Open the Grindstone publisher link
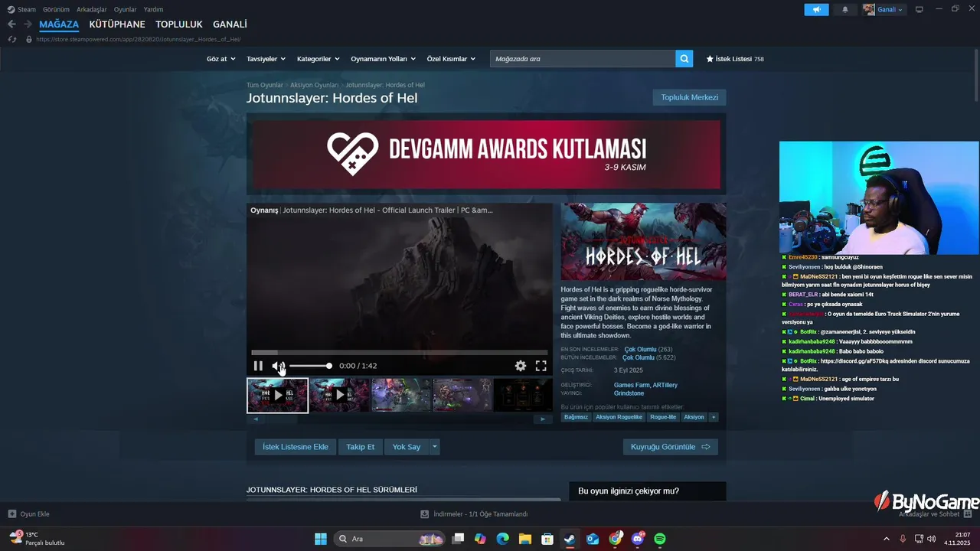Screen dimensions: 980x551 point(629,393)
